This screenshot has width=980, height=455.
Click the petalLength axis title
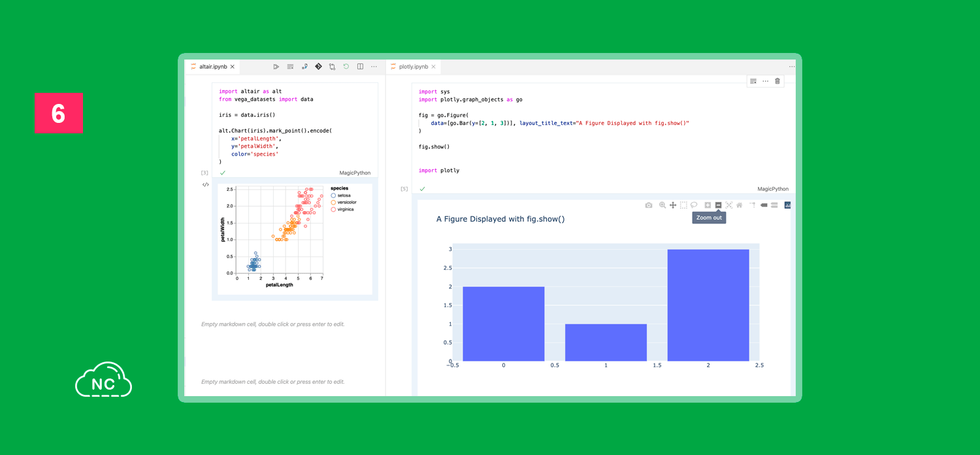click(x=280, y=285)
